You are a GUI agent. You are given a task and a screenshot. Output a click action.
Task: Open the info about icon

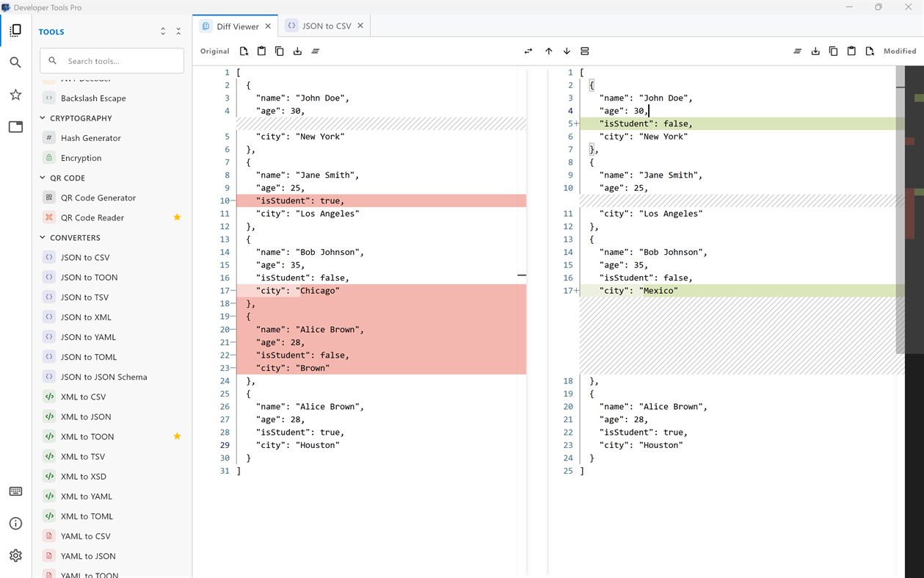15,524
